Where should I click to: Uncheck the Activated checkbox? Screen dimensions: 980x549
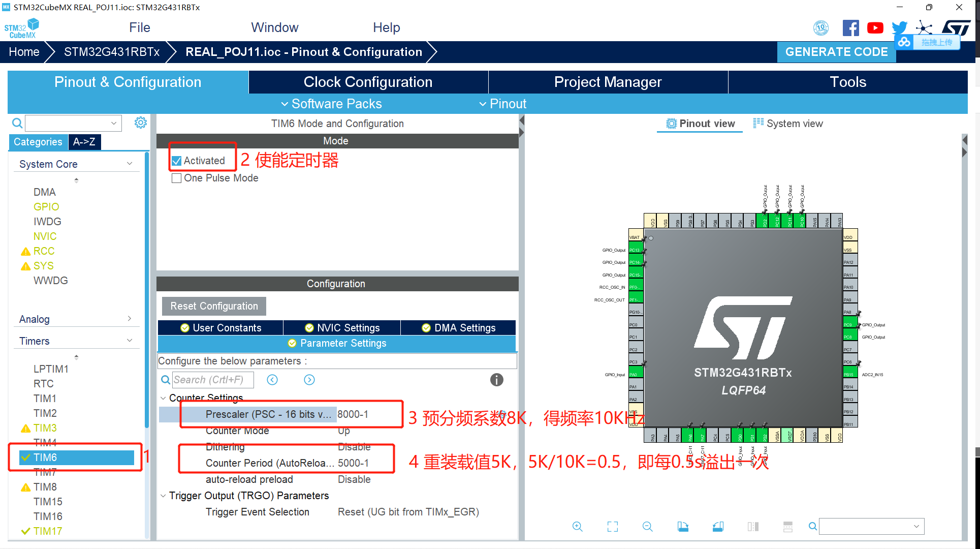[177, 161]
